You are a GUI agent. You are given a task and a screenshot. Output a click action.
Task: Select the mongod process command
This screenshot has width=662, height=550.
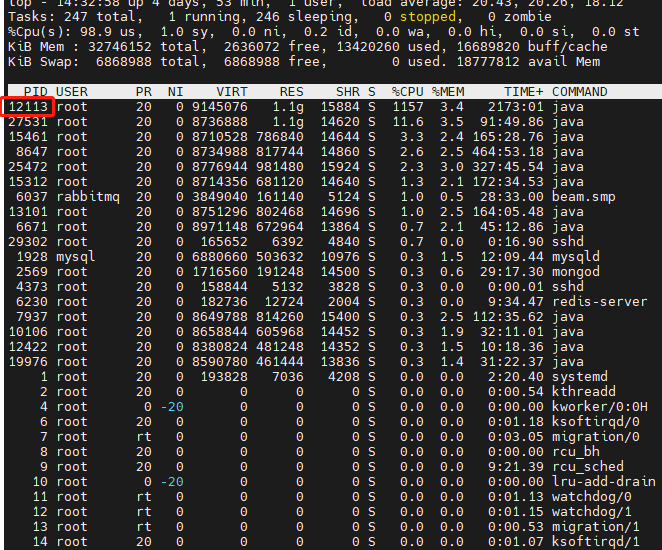click(x=576, y=272)
